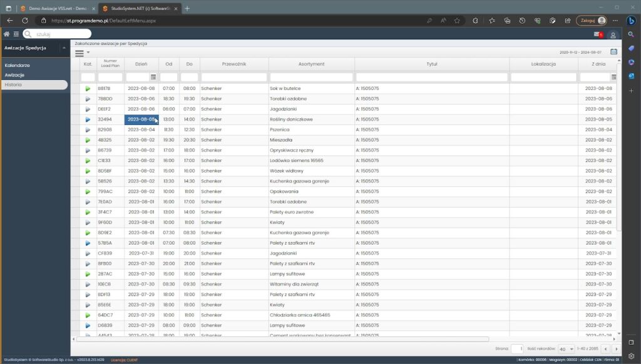This screenshot has height=364, width=641.
Task: Select Awizacje in the left menu
Action: tap(14, 75)
